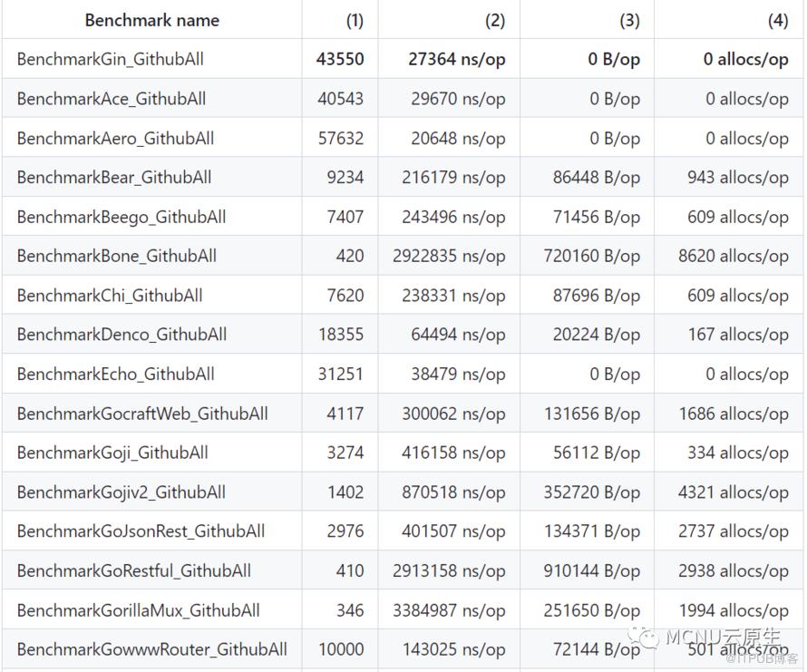Select the (3) column header

629,20
